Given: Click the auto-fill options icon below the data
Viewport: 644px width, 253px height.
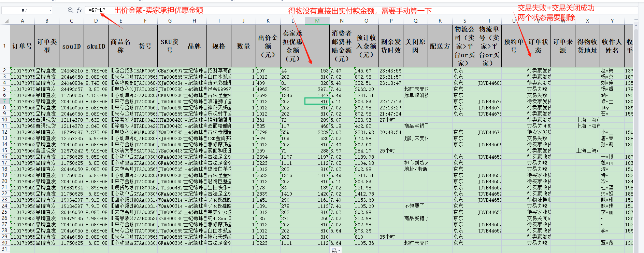Looking at the screenshot, I should pos(334,251).
